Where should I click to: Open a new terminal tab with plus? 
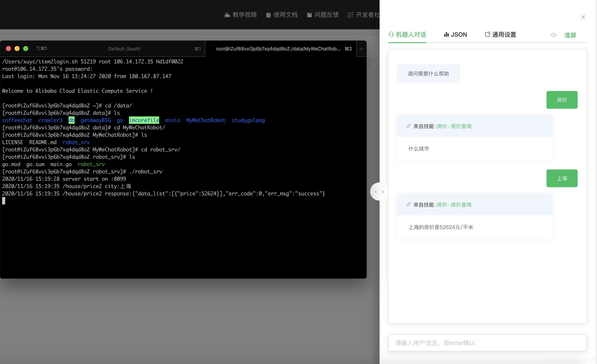tap(361, 49)
